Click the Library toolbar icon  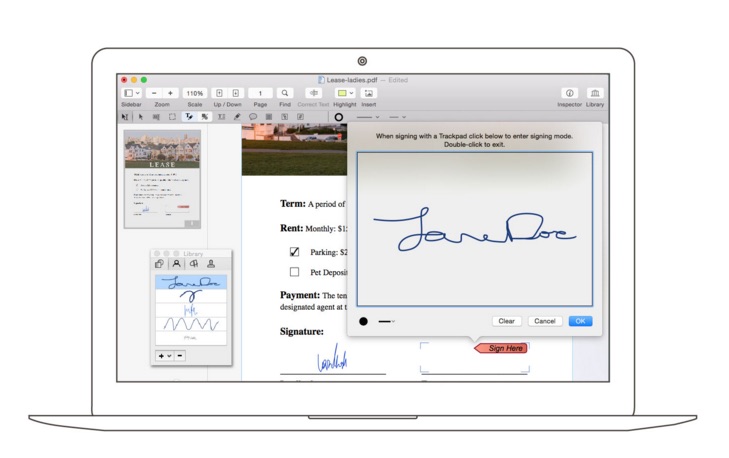point(595,93)
